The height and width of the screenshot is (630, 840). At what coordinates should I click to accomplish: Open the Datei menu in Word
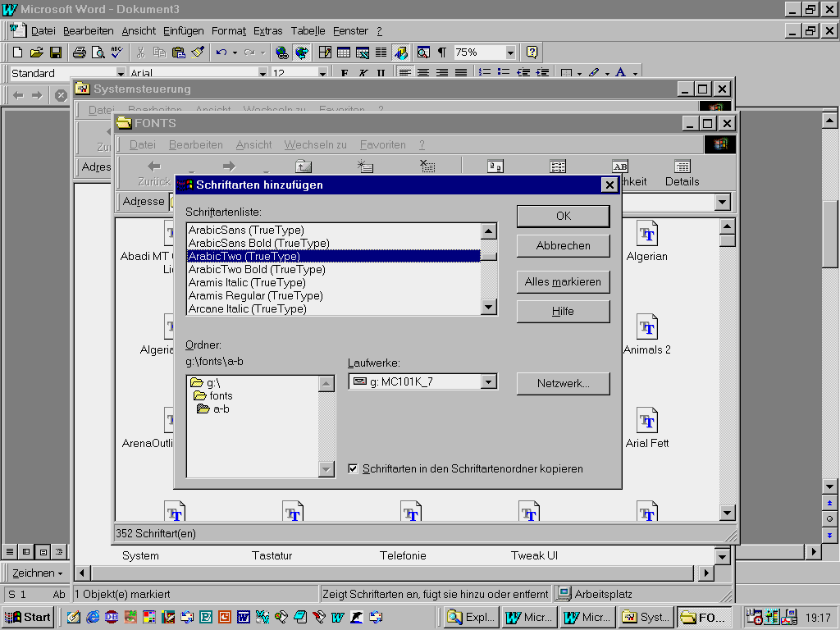(43, 31)
